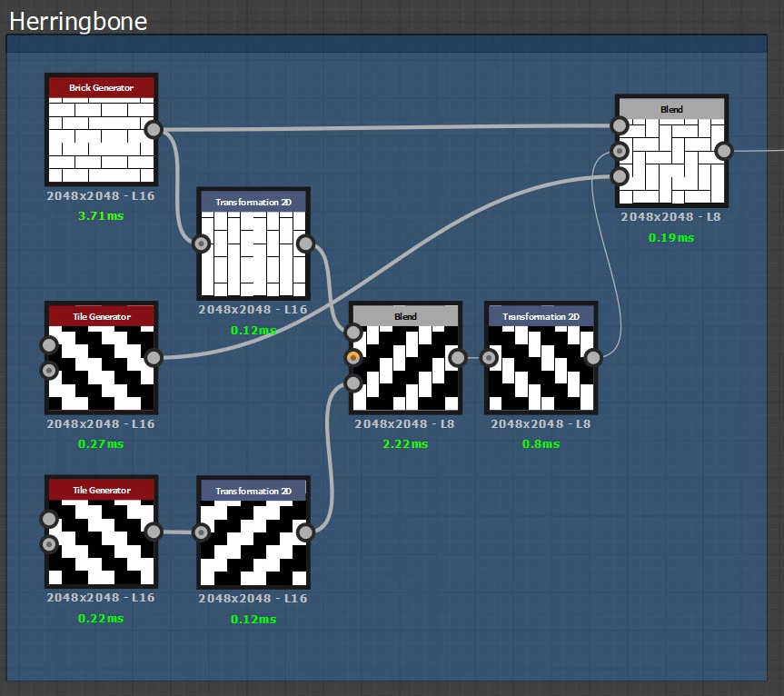Select title of Transformation 2D fed by Brick Generator
This screenshot has width=784, height=696.
(253, 202)
